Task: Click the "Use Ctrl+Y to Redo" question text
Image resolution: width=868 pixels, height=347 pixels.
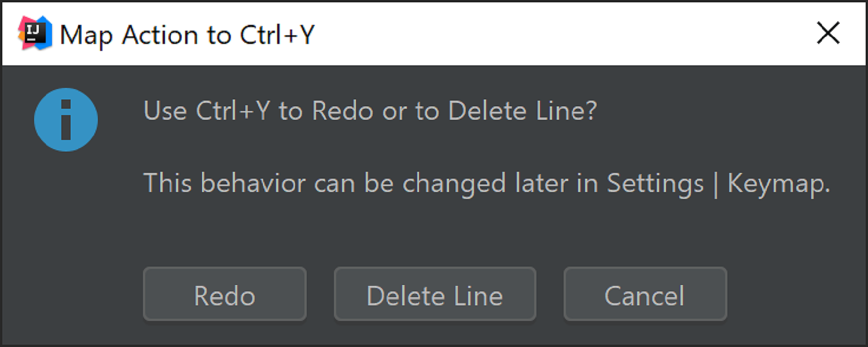Action: tap(369, 111)
